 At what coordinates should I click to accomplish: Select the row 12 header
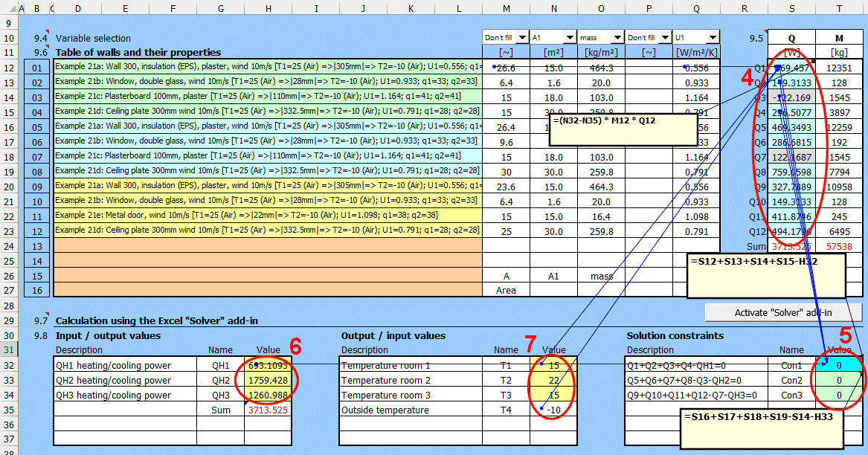point(9,68)
